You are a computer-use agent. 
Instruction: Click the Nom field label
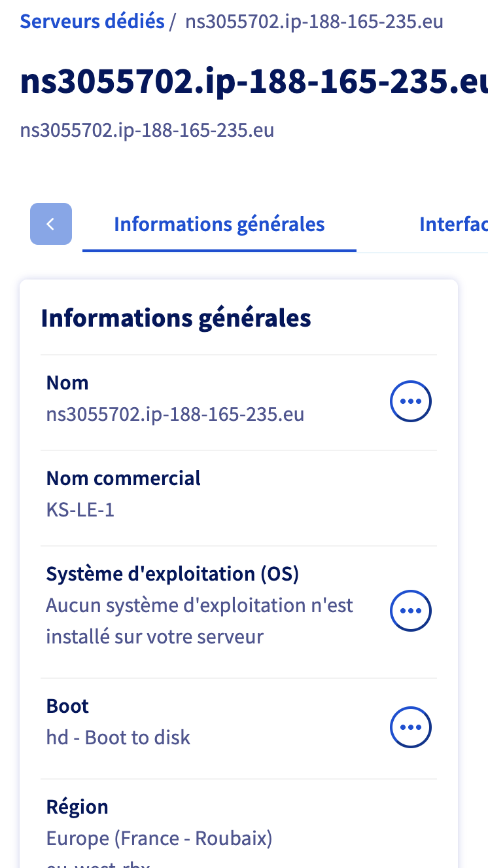click(x=67, y=382)
